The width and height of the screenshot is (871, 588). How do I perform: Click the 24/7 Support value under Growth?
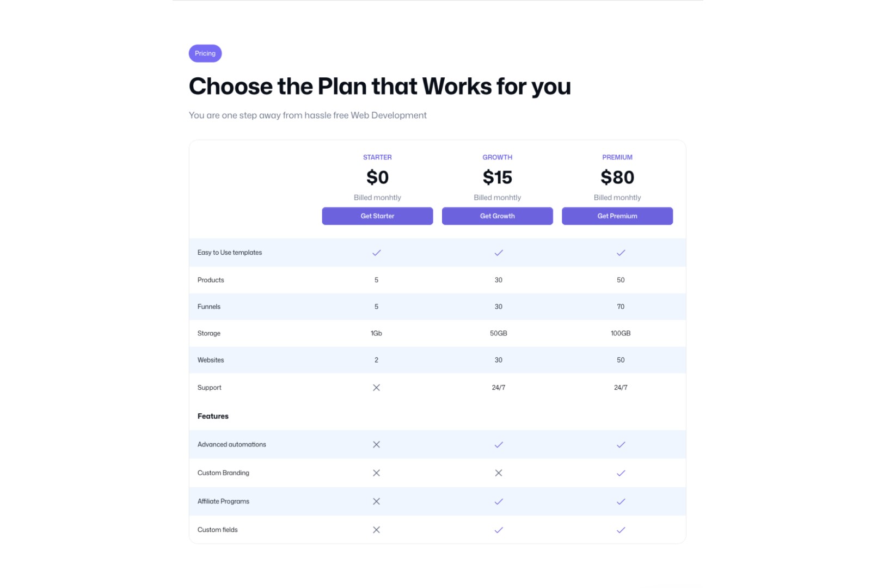coord(499,388)
